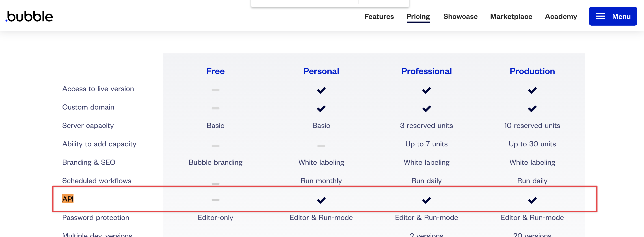
Task: Click the '3 reserved units' cell
Action: tap(426, 125)
